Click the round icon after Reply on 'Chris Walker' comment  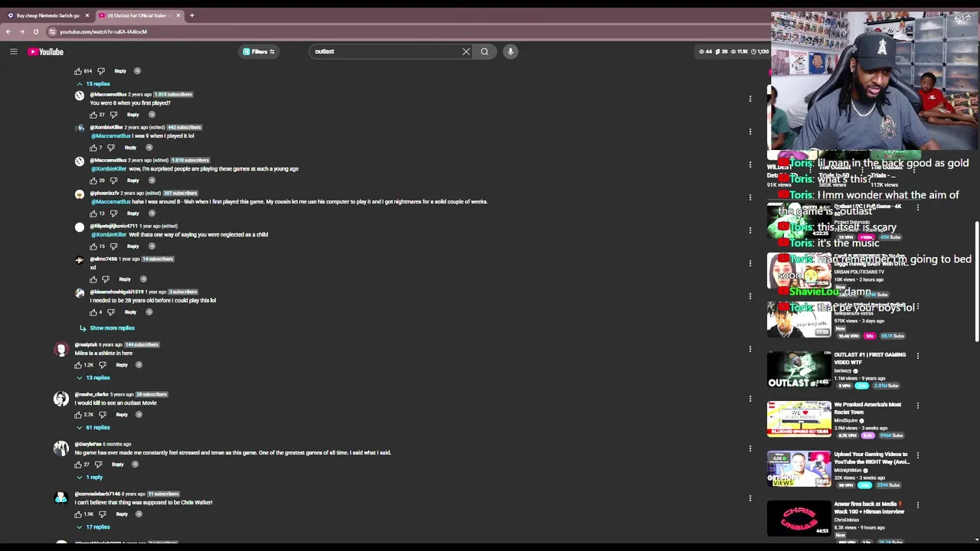[139, 514]
